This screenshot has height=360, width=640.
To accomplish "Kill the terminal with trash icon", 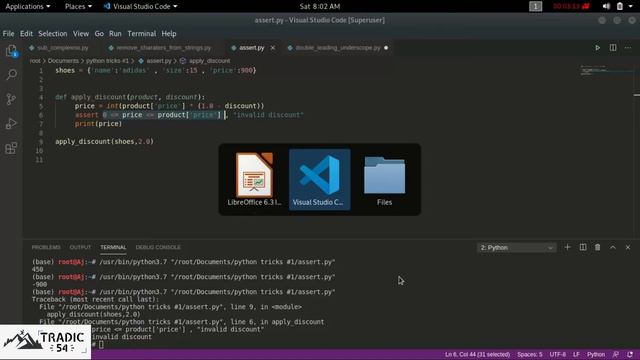I will 598,247.
